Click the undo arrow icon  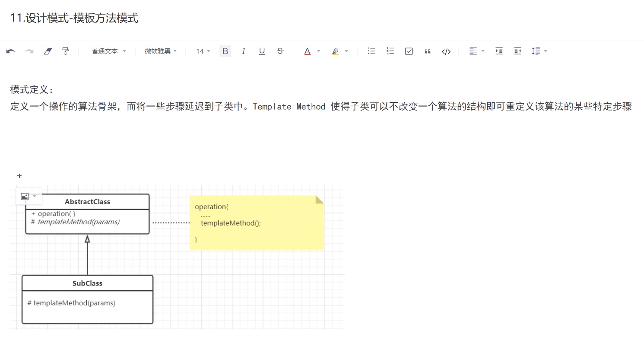[x=11, y=51]
